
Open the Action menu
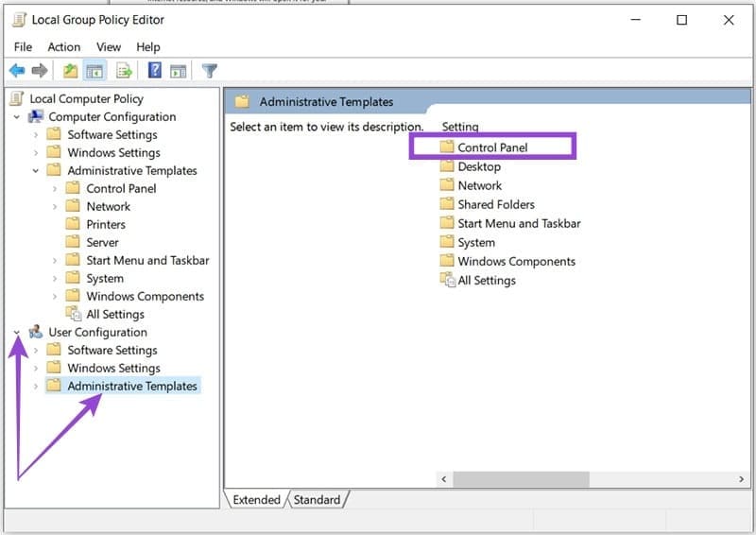click(63, 47)
